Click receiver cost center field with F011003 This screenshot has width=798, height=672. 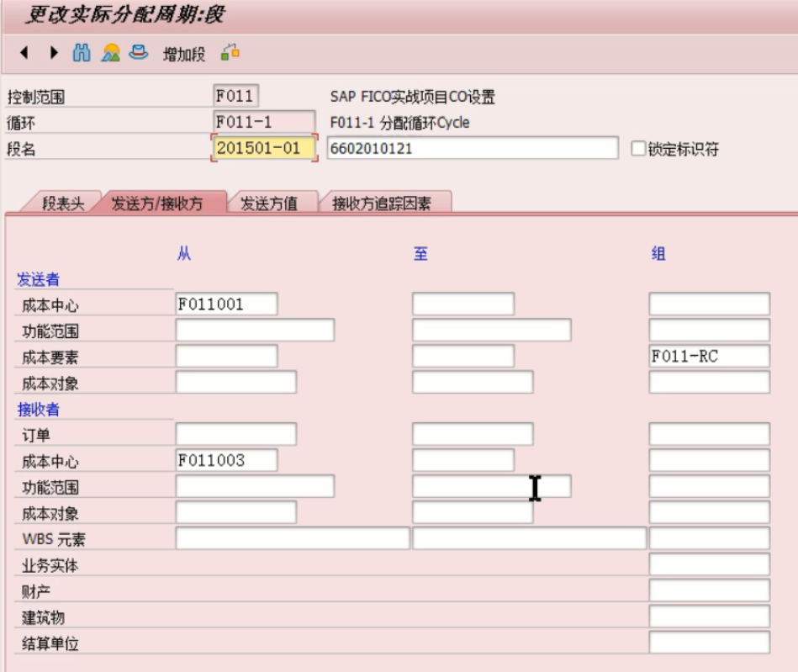point(225,458)
